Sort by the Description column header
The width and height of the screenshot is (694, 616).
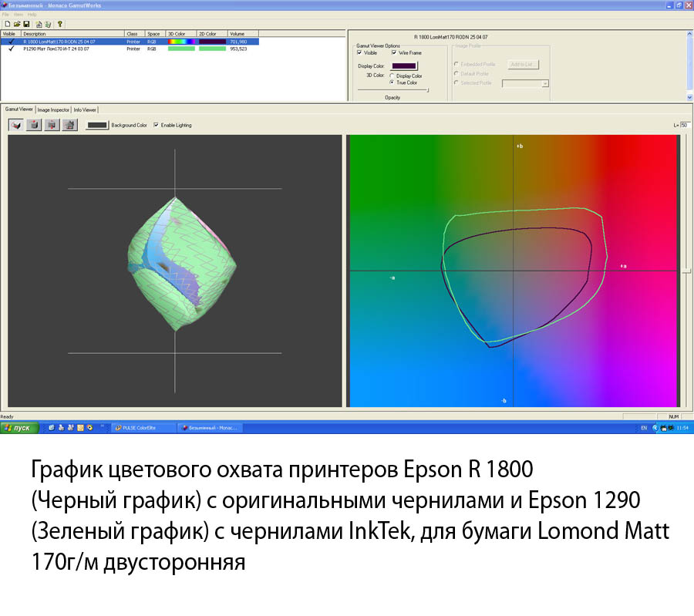72,34
